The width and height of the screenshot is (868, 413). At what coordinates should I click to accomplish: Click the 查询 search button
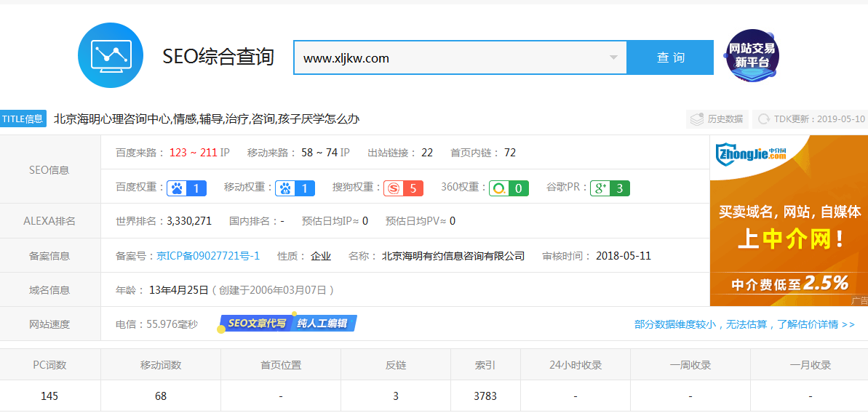pos(670,57)
